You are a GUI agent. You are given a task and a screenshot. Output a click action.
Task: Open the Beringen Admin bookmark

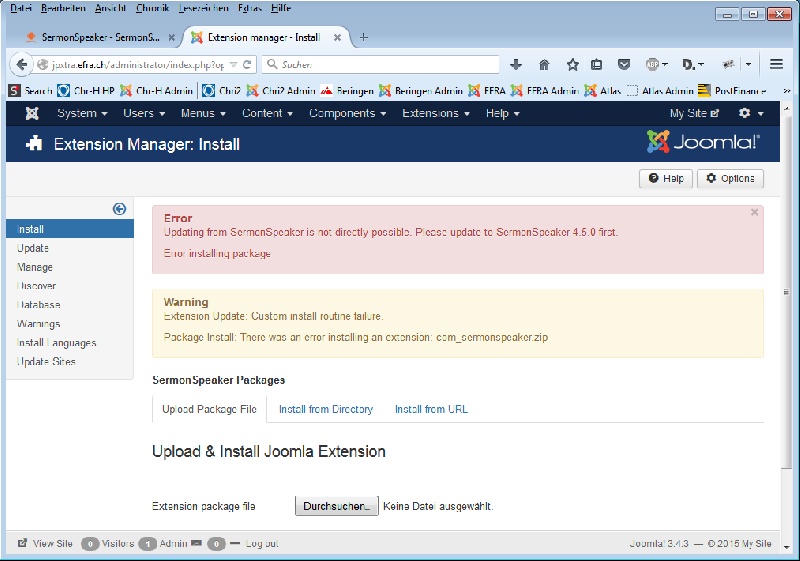(420, 91)
